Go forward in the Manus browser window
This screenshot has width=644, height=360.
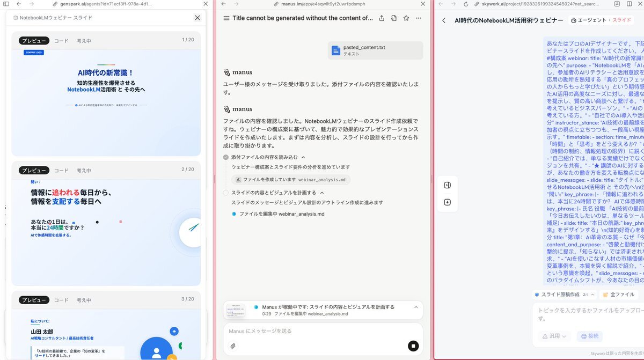236,4
